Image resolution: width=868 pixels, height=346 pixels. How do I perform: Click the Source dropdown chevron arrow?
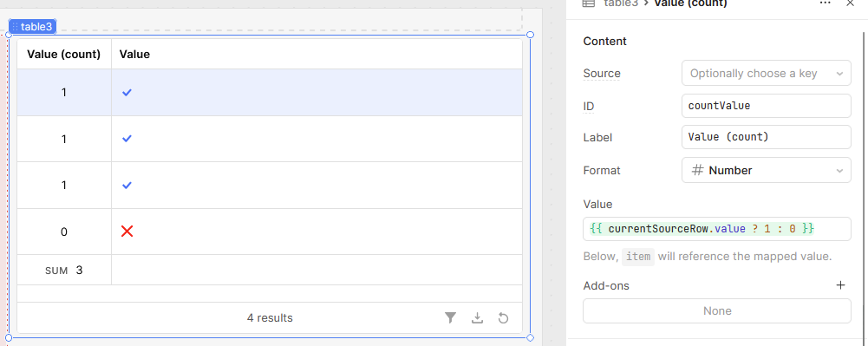pos(839,74)
